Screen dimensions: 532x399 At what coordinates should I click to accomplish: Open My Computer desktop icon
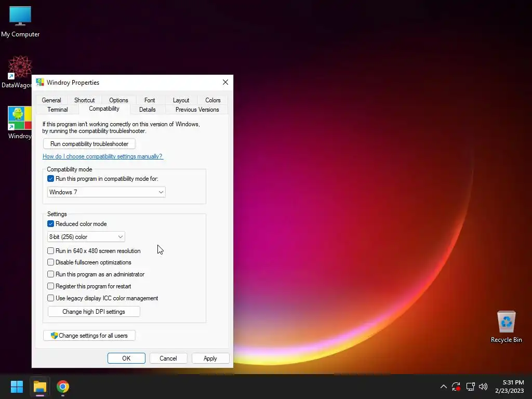coord(20,21)
